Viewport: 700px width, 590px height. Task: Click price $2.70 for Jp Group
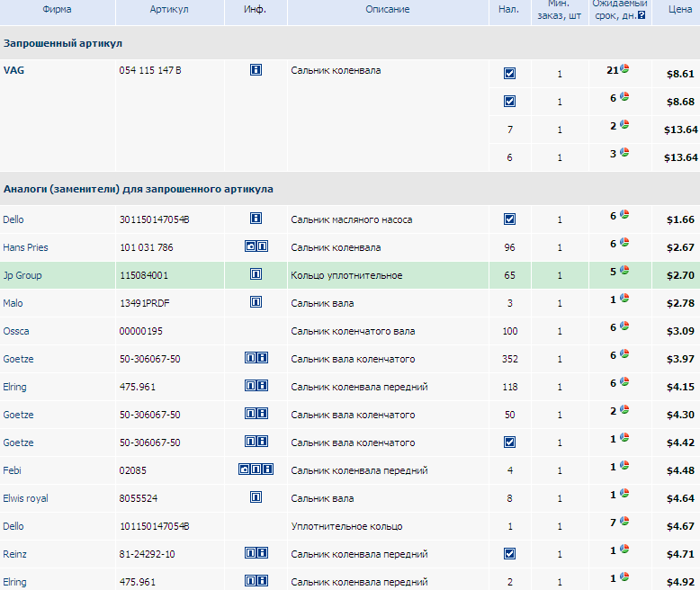680,275
